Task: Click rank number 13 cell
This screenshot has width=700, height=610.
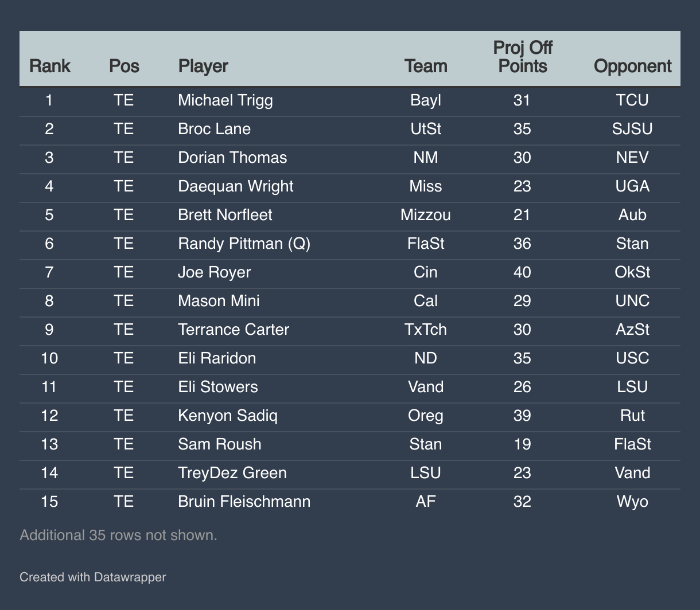Action: click(49, 444)
